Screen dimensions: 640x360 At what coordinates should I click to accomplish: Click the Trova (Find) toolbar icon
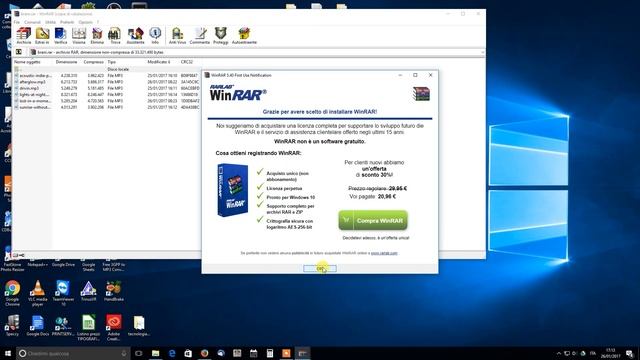click(x=115, y=36)
